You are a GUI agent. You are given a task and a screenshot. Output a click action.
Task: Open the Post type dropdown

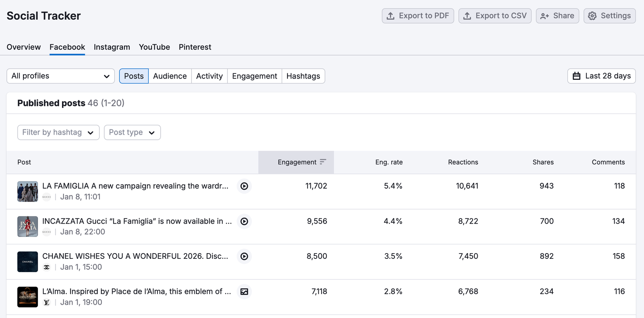pyautogui.click(x=132, y=133)
